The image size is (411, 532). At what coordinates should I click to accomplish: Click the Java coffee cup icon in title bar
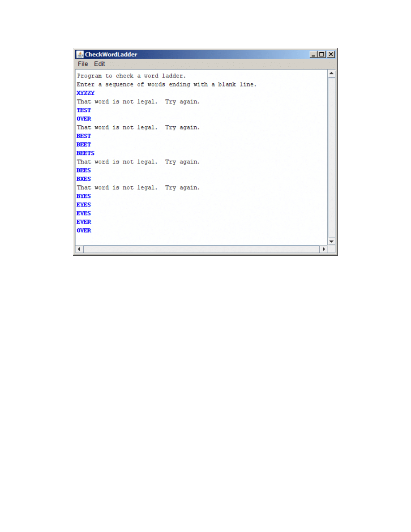[80, 54]
